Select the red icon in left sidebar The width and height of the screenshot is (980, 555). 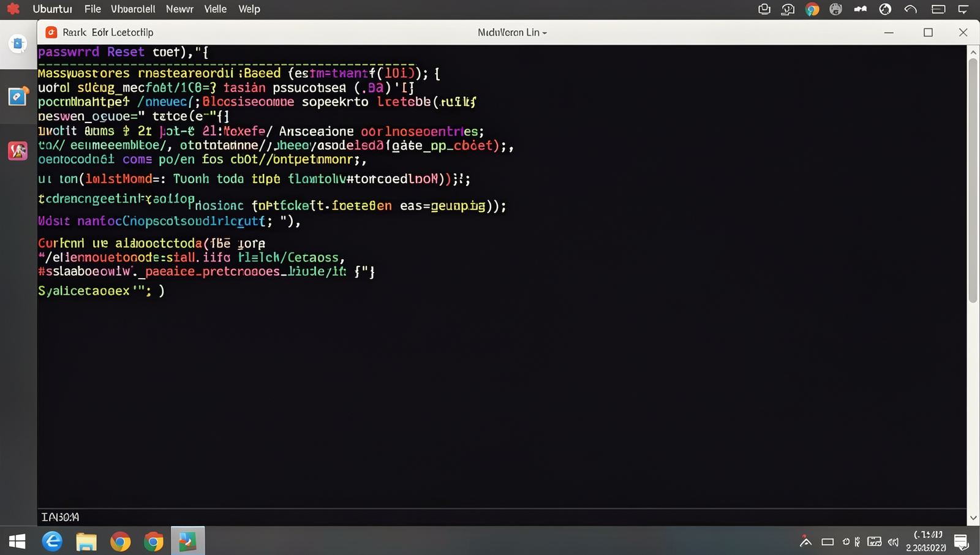coord(18,150)
